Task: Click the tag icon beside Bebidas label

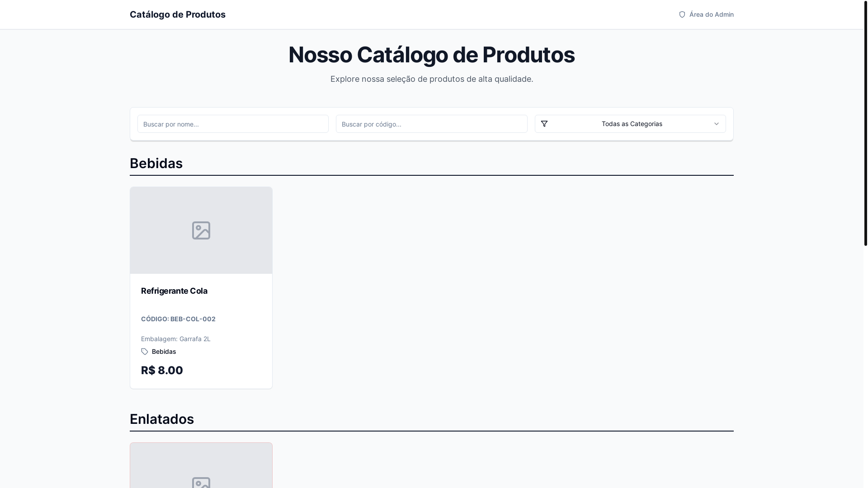Action: (x=145, y=352)
